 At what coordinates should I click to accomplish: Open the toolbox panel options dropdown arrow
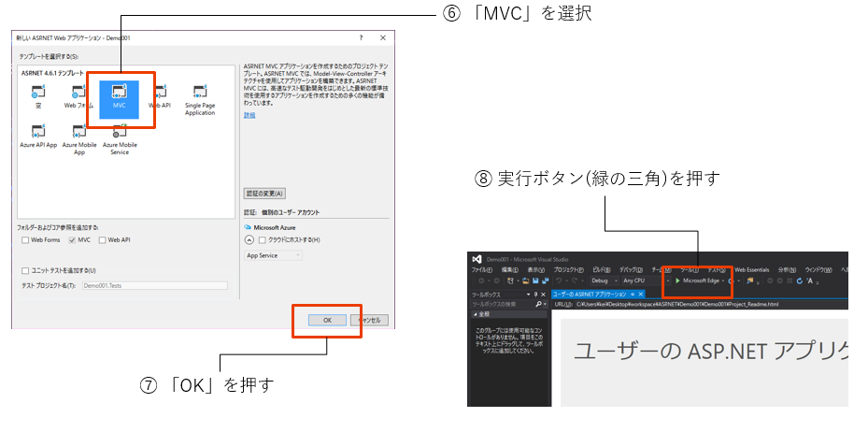coord(528,295)
